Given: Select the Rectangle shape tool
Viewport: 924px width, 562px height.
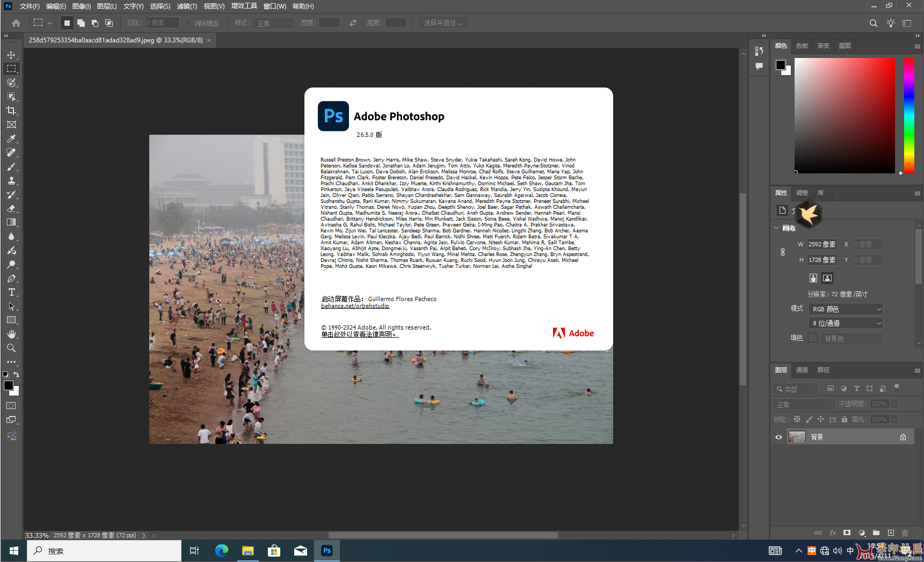Looking at the screenshot, I should click(11, 320).
